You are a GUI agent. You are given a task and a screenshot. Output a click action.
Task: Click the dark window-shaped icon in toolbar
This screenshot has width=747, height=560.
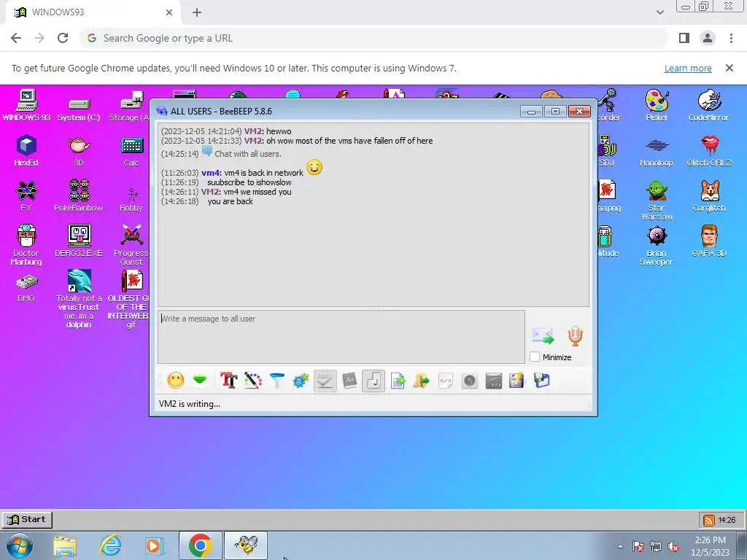[x=494, y=381]
